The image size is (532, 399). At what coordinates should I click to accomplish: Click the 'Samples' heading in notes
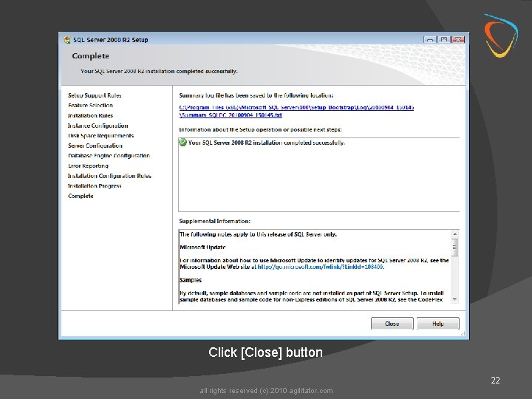click(191, 280)
